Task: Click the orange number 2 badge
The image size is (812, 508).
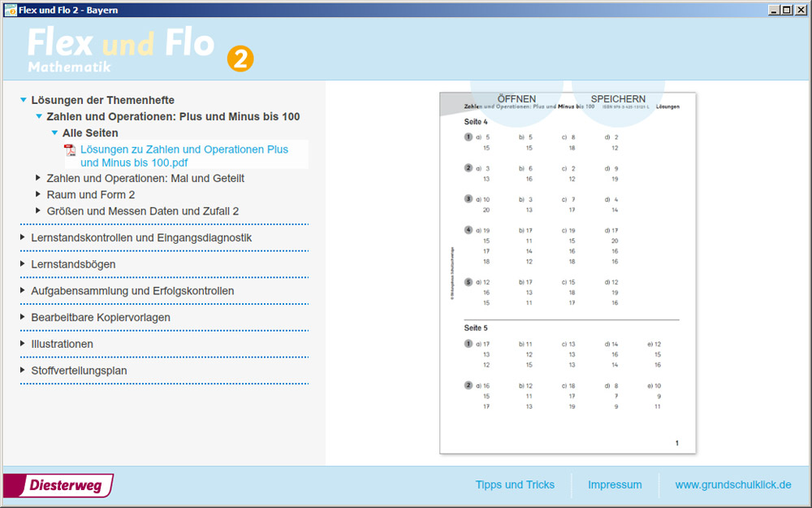Action: [240, 59]
